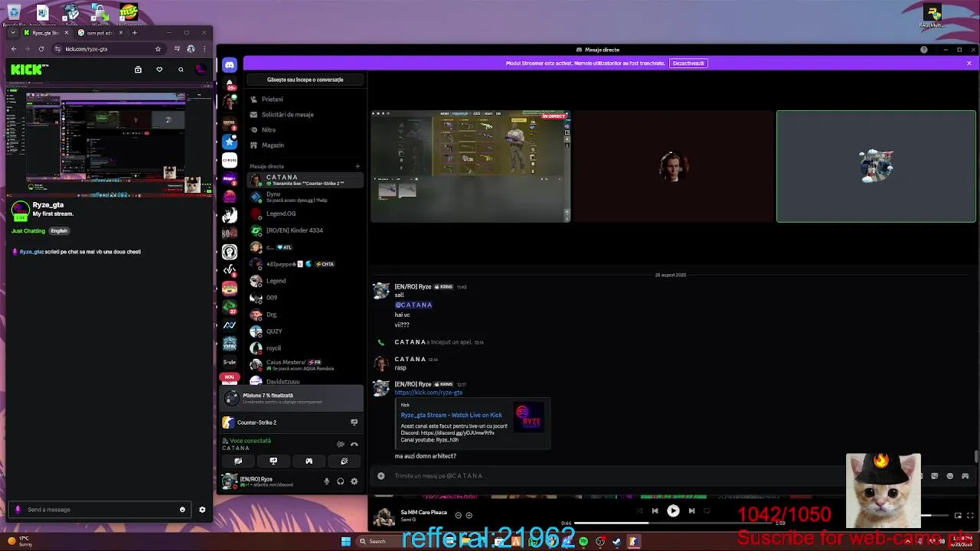The width and height of the screenshot is (980, 551).
Task: Click the find or start conversation search box
Action: [305, 80]
